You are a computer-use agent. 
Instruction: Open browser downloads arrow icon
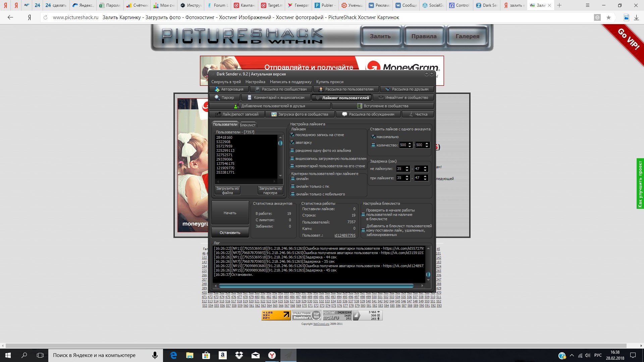636,17
